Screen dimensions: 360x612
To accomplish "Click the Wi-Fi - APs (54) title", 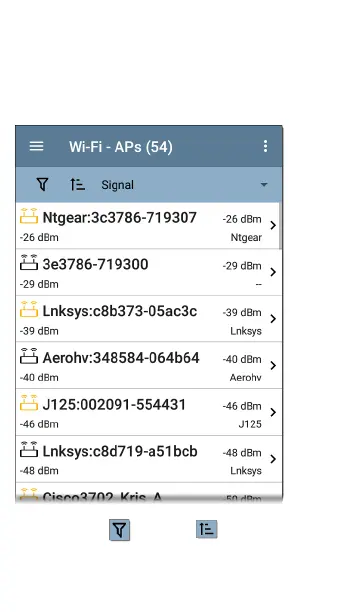I will tap(121, 147).
